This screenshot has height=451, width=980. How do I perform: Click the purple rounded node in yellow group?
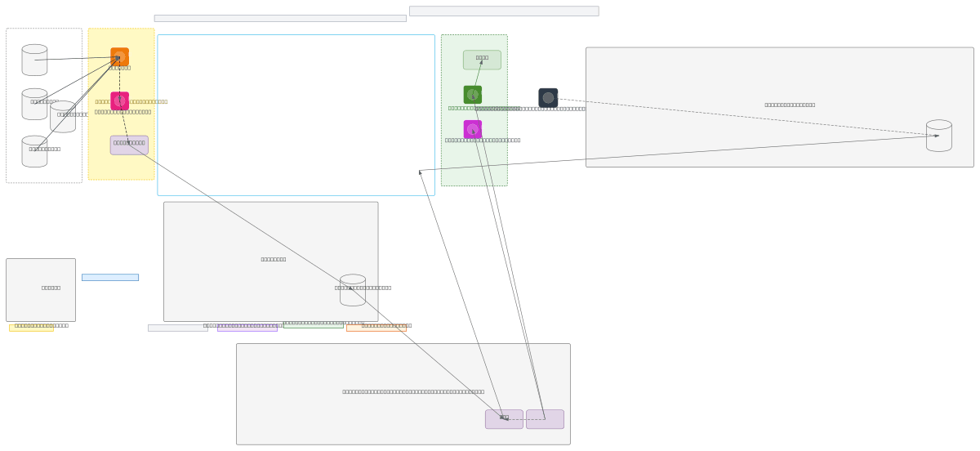click(129, 145)
